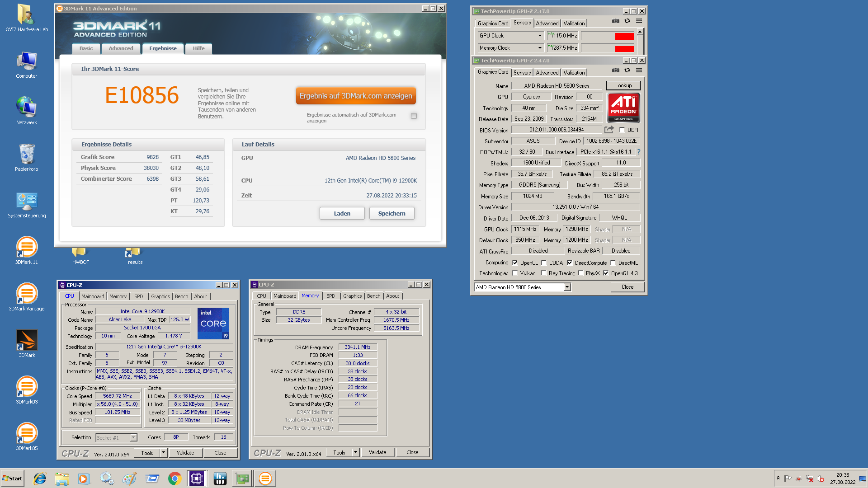
Task: Click the refresh icon in the GPU-Z Sensors window
Action: [627, 21]
